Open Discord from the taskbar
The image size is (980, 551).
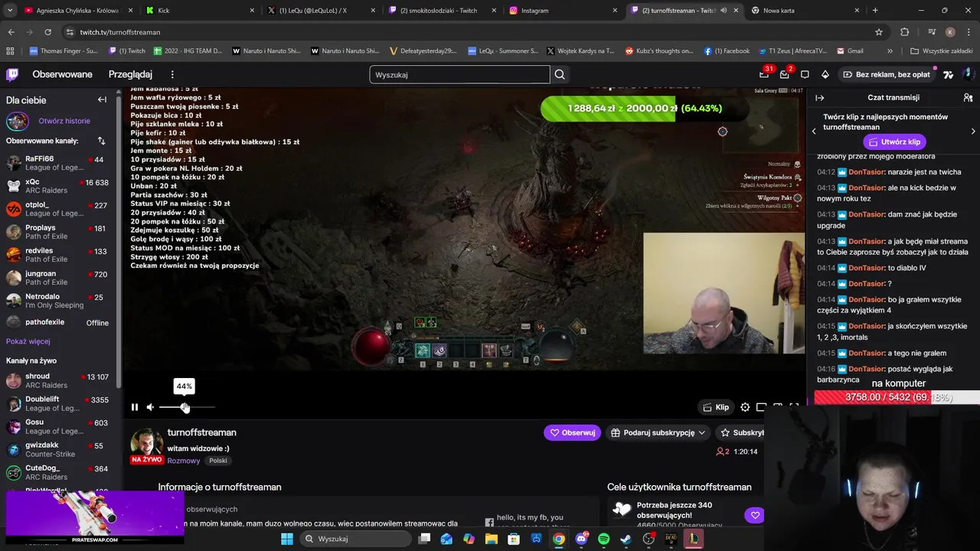[x=581, y=539]
